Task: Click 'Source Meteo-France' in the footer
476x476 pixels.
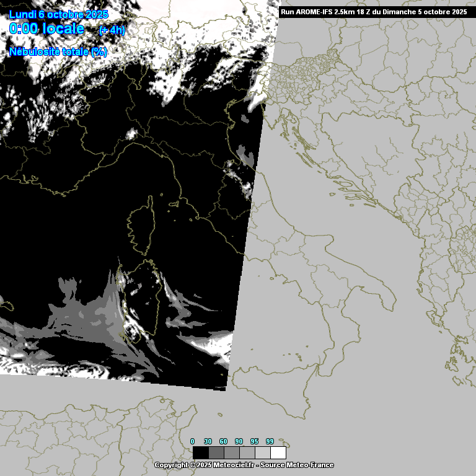Action: click(x=297, y=465)
